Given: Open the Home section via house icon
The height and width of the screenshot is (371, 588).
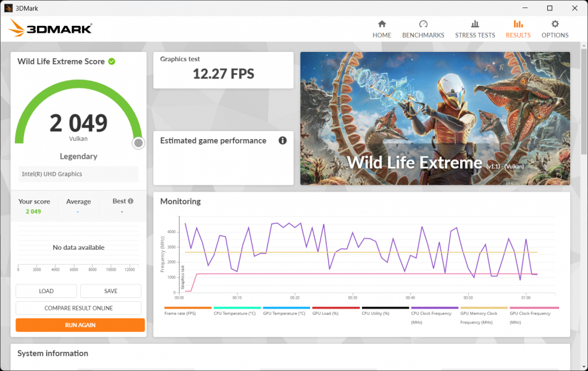Looking at the screenshot, I should [x=382, y=24].
